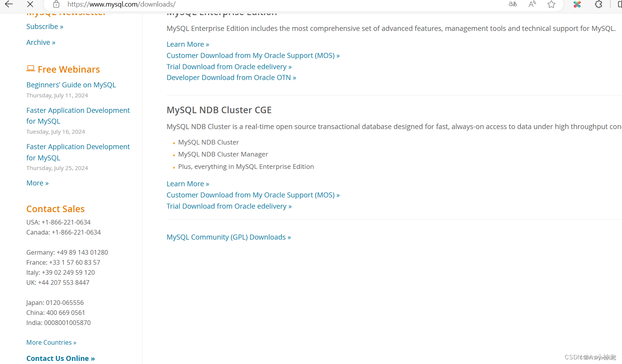Stop loading the page with the X icon
The width and height of the screenshot is (622, 364).
tap(30, 5)
